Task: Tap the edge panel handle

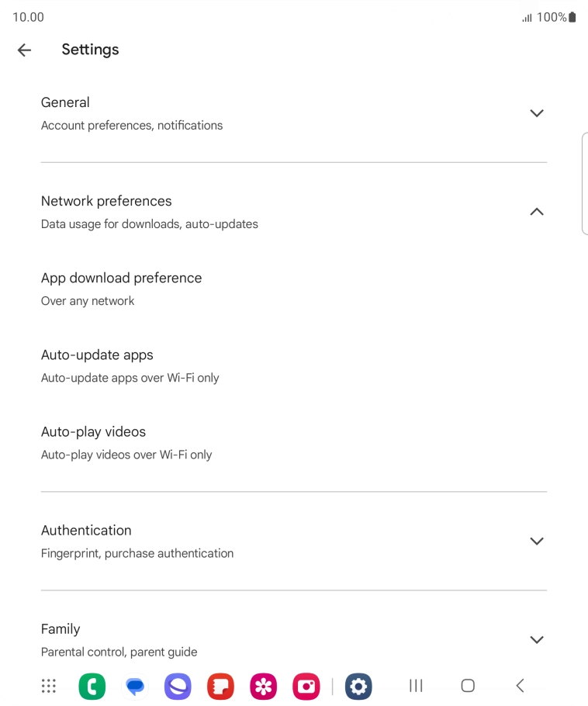Action: coord(584,183)
